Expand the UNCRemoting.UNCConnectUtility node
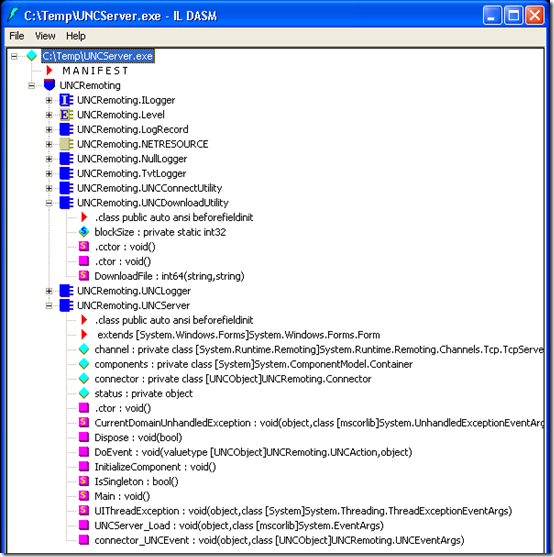The image size is (554, 557). click(x=49, y=188)
